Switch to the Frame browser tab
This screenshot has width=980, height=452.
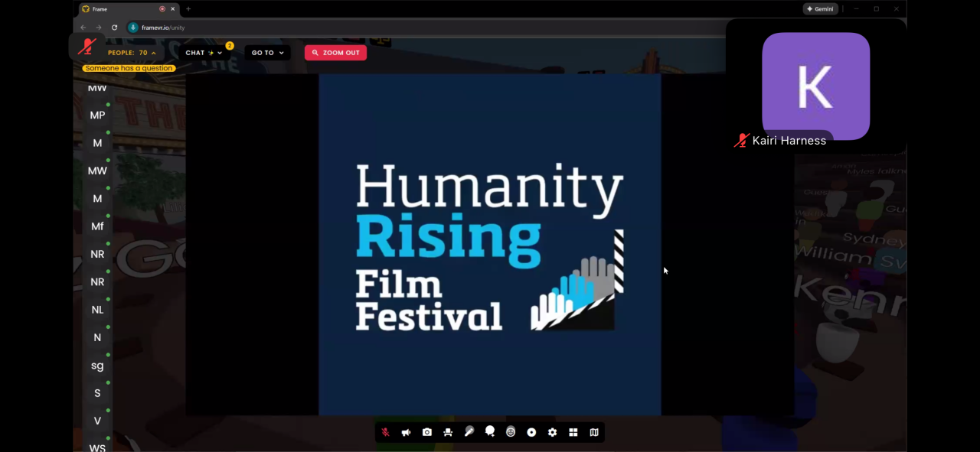[x=129, y=9]
